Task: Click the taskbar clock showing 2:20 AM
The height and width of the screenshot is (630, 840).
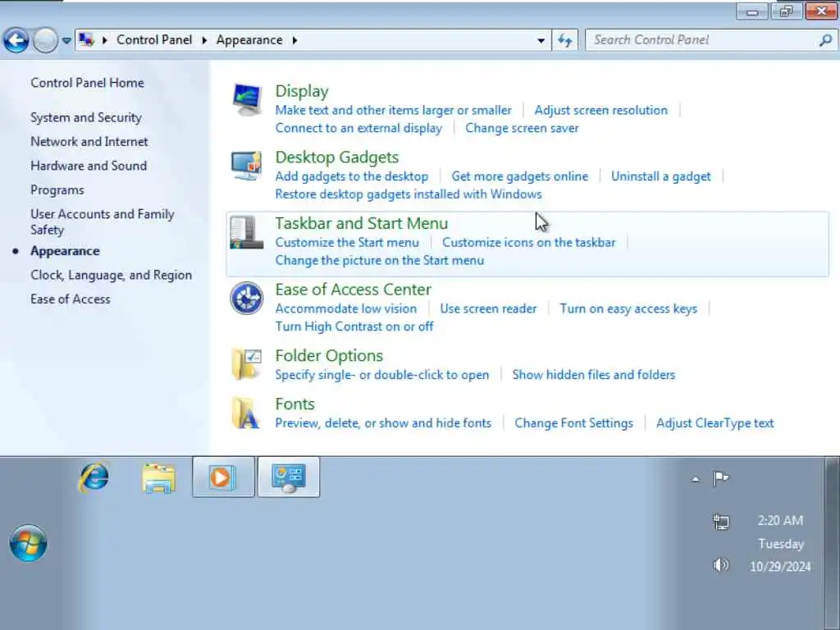Action: tap(780, 543)
